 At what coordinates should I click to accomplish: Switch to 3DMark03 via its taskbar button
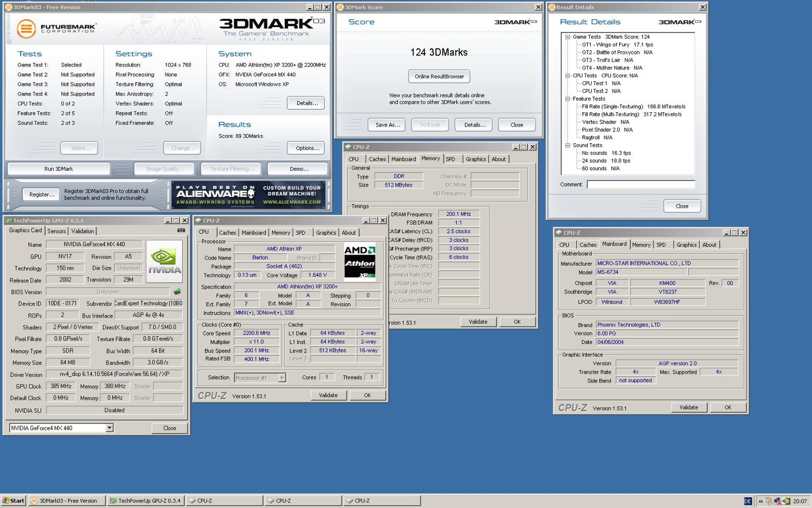click(x=67, y=500)
